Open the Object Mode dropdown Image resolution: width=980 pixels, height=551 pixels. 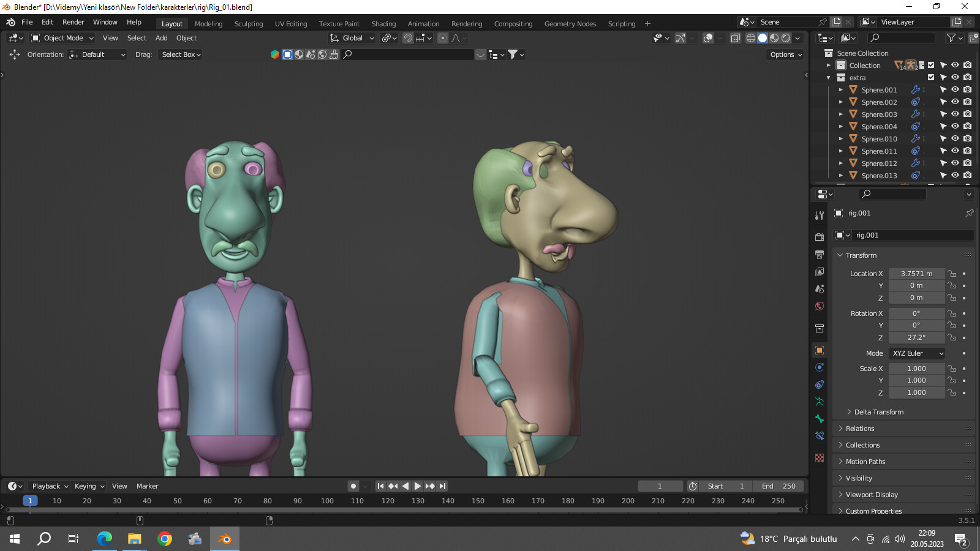61,38
